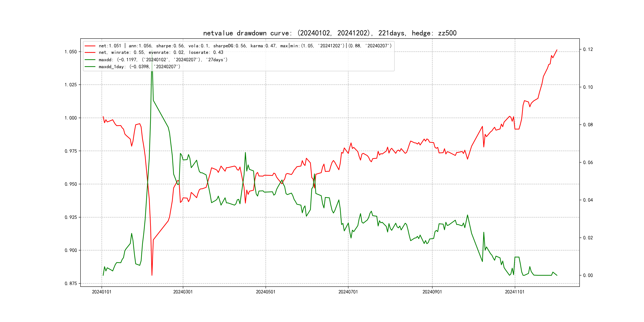644x322 pixels.
Task: Click the 0.875 left axis tick label
Action: pyautogui.click(x=71, y=283)
